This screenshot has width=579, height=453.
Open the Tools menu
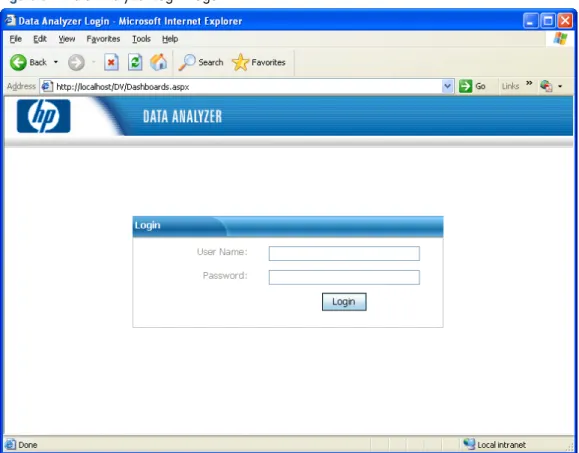[x=141, y=39]
